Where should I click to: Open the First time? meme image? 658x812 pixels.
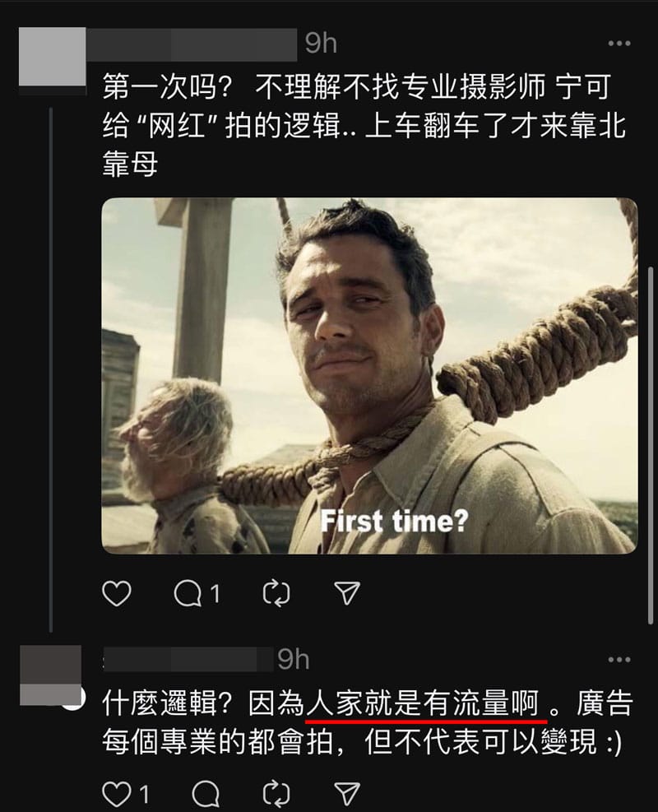(x=369, y=376)
